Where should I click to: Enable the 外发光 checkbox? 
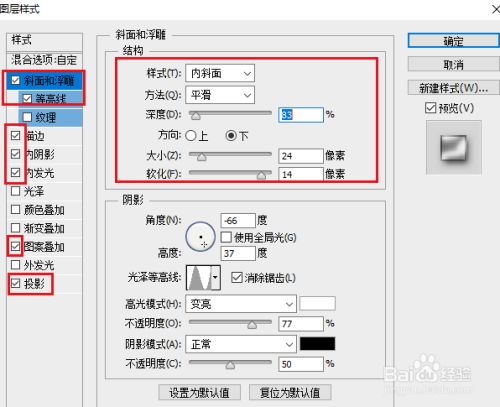[x=15, y=265]
